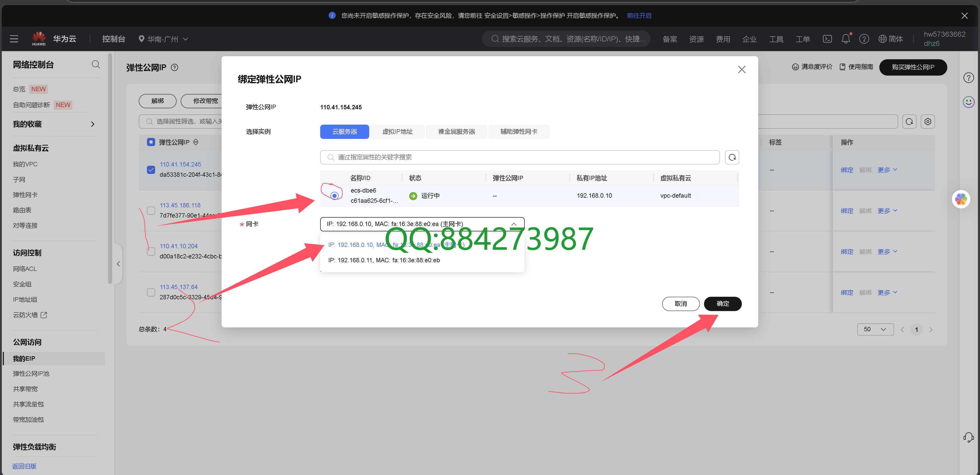This screenshot has width=980, height=475.
Task: Switch to the 裸金属服务器 tab
Action: [456, 132]
